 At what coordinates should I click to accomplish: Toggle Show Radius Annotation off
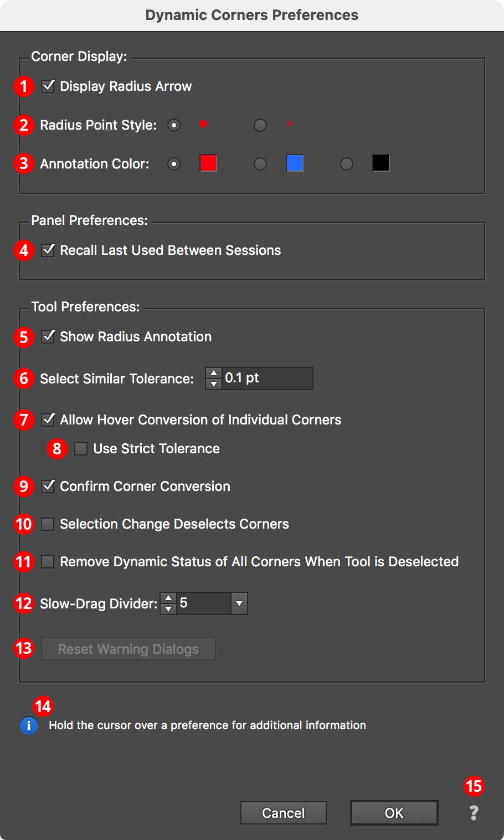[48, 337]
